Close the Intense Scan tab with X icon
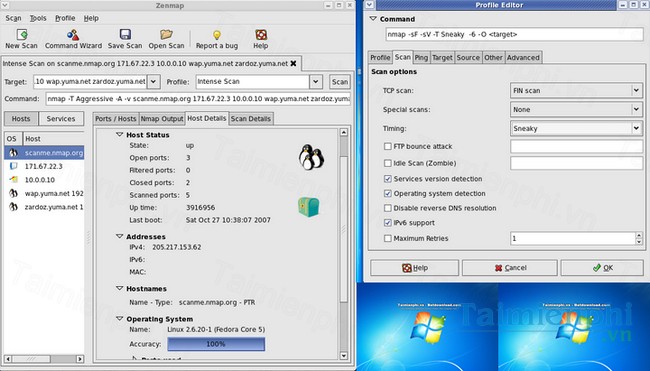650x371 pixels. click(x=293, y=63)
